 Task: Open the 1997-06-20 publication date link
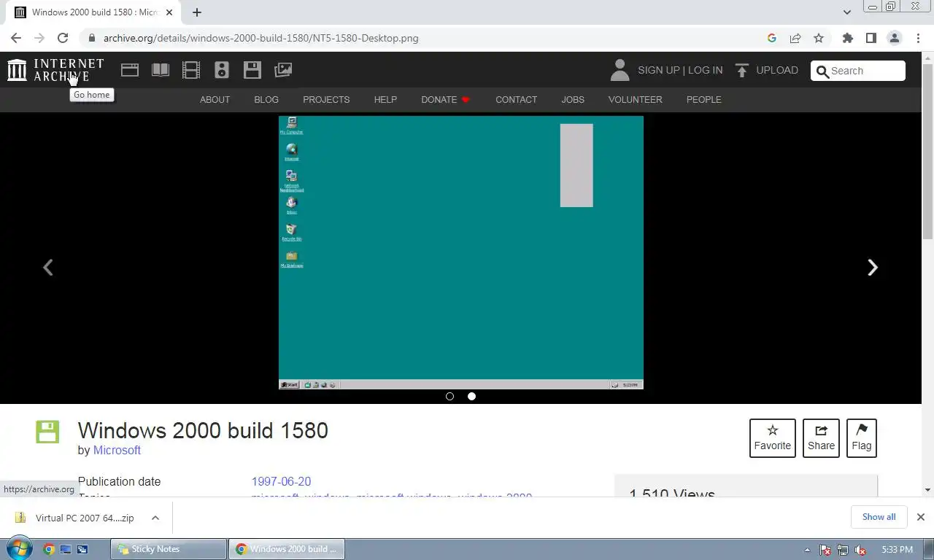click(281, 481)
